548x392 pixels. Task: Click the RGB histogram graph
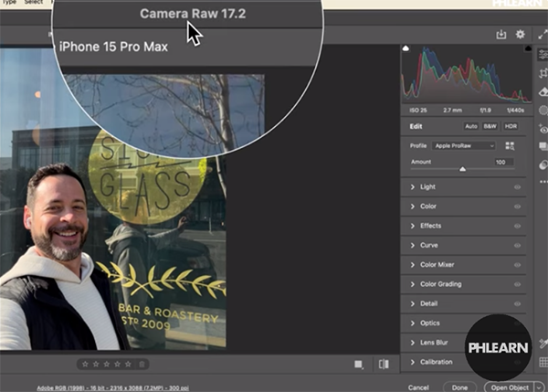coord(467,74)
